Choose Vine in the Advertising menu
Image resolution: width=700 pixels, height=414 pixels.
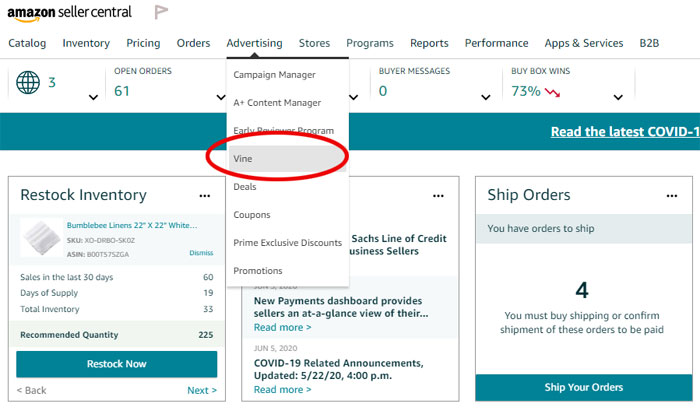(x=288, y=159)
